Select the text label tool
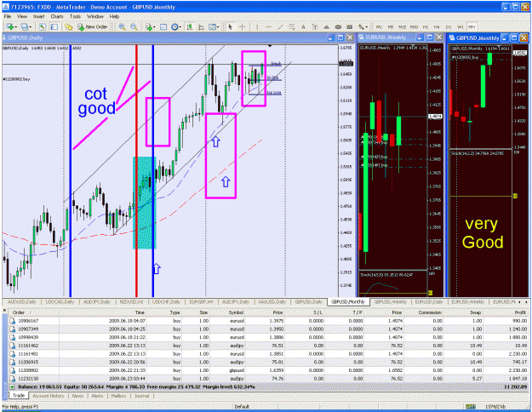Image resolution: width=532 pixels, height=412 pixels. click(315, 26)
